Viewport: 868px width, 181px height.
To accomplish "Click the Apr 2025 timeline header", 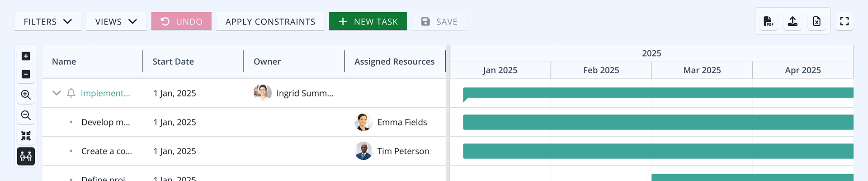I will tap(803, 70).
